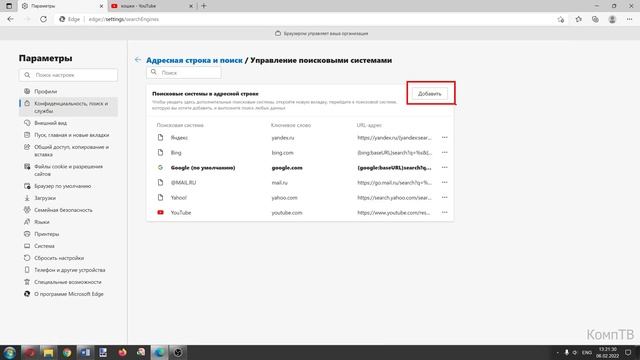Click the google.com keyword cell
This screenshot has width=640, height=360.
(287, 168)
